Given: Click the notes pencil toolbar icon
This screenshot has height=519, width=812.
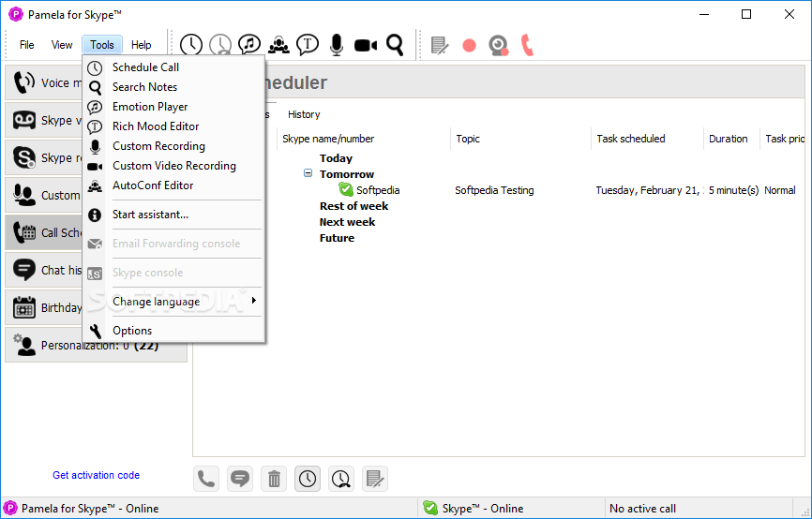Looking at the screenshot, I should point(440,46).
